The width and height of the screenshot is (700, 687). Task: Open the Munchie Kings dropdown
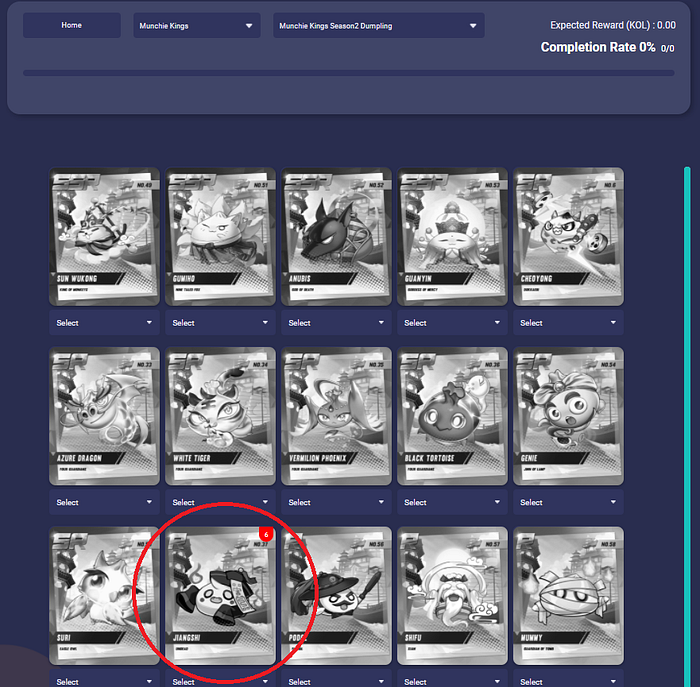pyautogui.click(x=196, y=25)
